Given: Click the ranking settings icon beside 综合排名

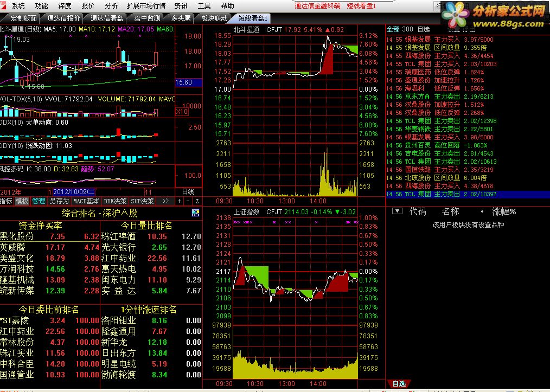Looking at the screenshot, I should coord(196,213).
